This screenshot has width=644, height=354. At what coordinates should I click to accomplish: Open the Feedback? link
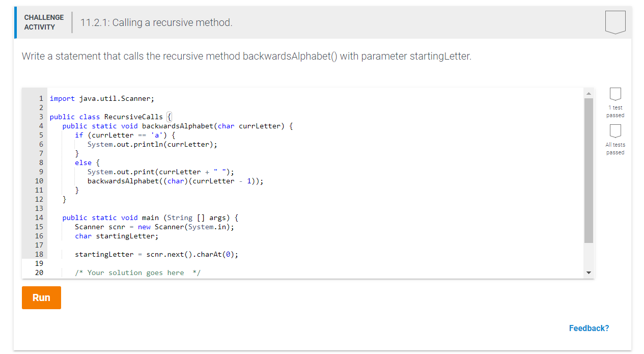(589, 328)
